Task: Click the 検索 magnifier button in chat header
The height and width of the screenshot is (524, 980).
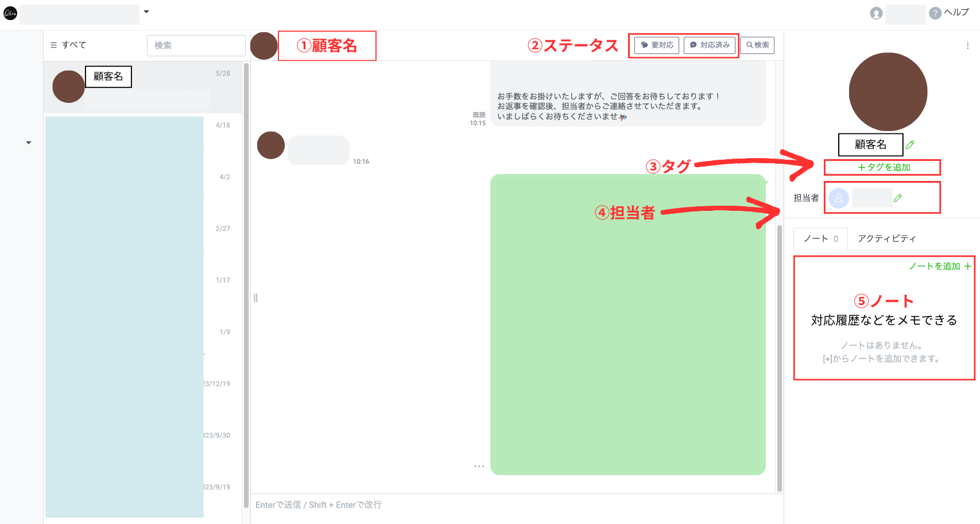Action: click(x=757, y=45)
